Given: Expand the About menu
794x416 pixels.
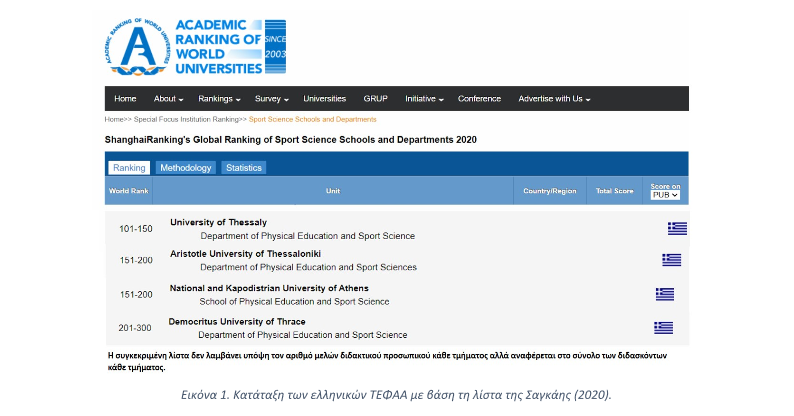Looking at the screenshot, I should [168, 99].
